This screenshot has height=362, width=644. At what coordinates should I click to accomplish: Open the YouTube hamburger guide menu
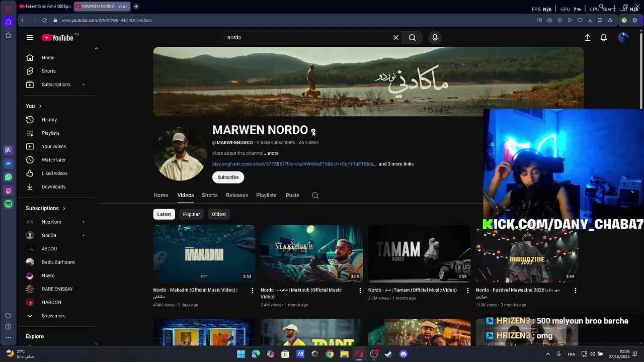30,38
